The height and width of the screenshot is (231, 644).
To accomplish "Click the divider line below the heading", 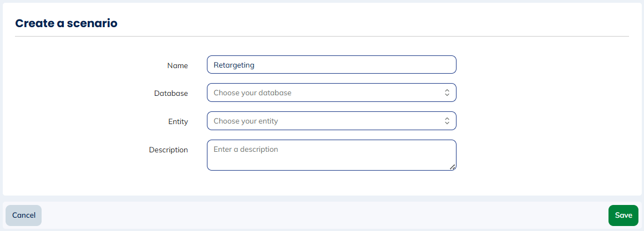I will tap(322, 37).
